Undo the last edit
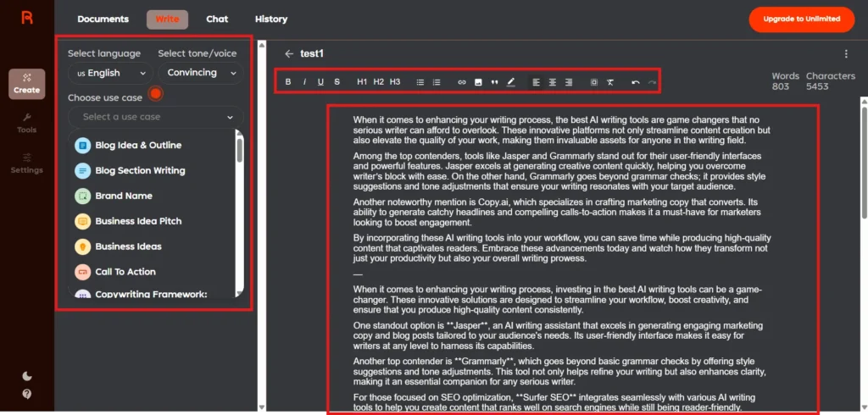 click(x=636, y=82)
